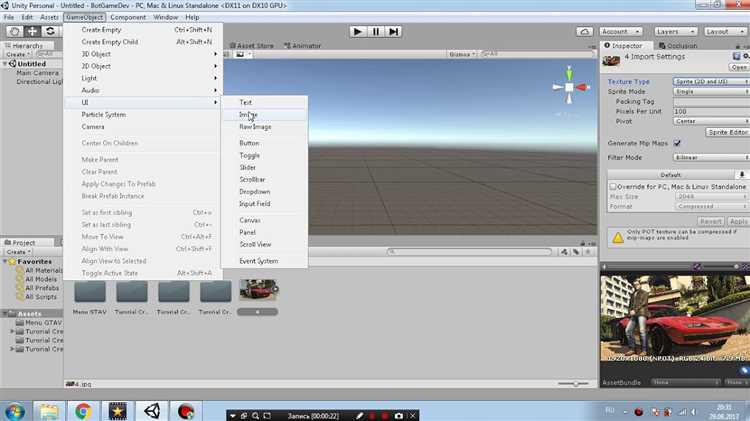Screen dimensions: 750x421
Task: Open the Account dropdown
Action: [x=620, y=32]
